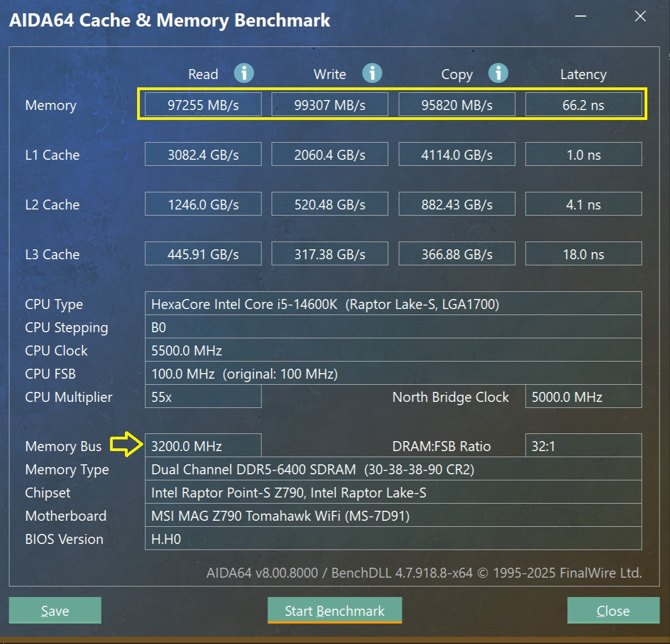Click the Motherboard label
670x644 pixels.
tap(65, 516)
